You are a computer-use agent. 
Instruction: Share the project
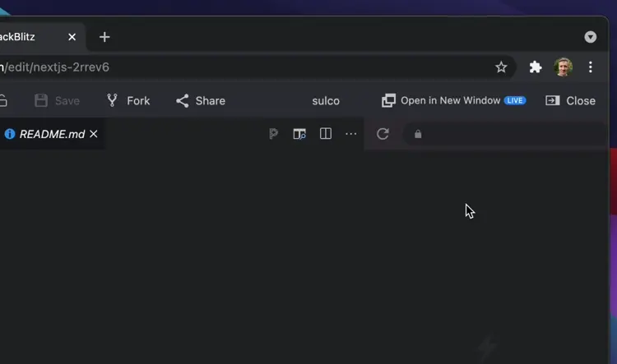201,100
